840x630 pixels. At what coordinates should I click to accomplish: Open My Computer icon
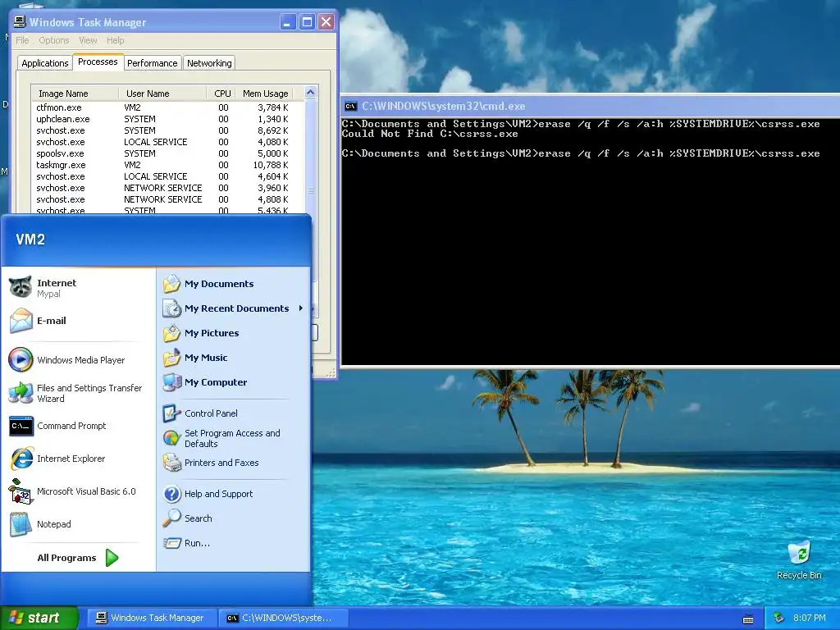[x=172, y=382]
